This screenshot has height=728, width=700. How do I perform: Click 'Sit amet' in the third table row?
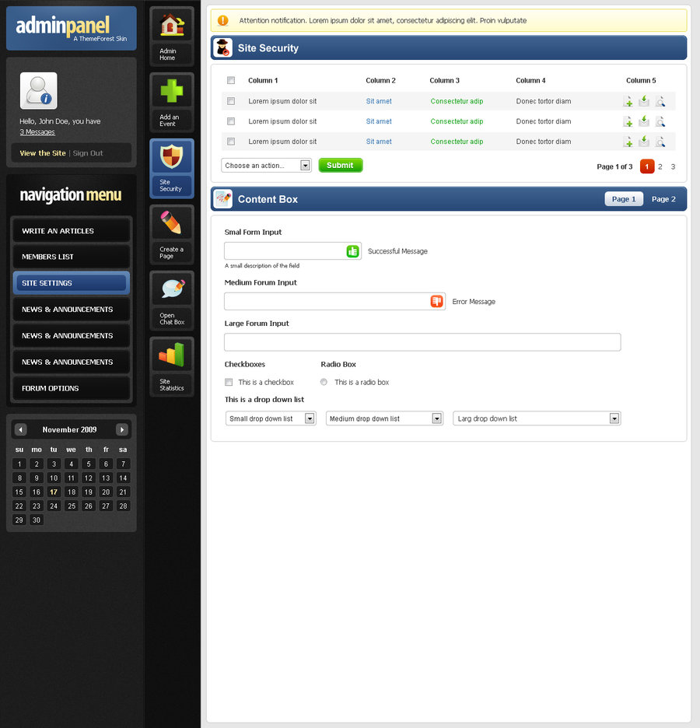tap(379, 142)
